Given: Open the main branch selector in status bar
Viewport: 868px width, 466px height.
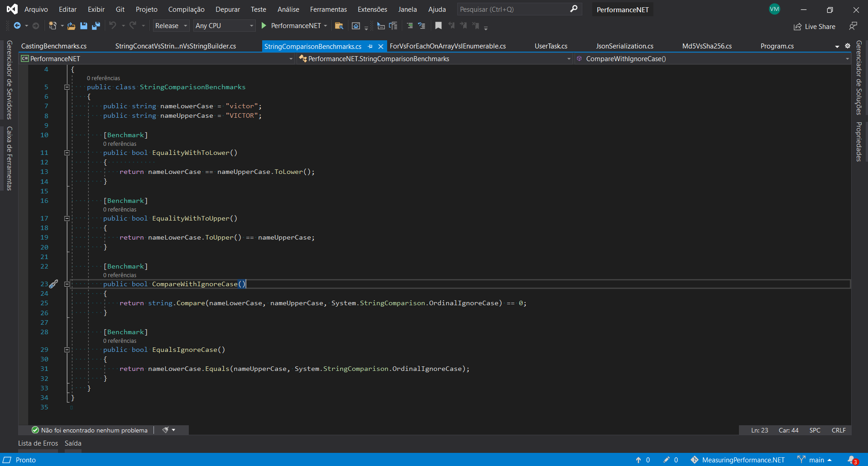Looking at the screenshot, I should (x=815, y=460).
